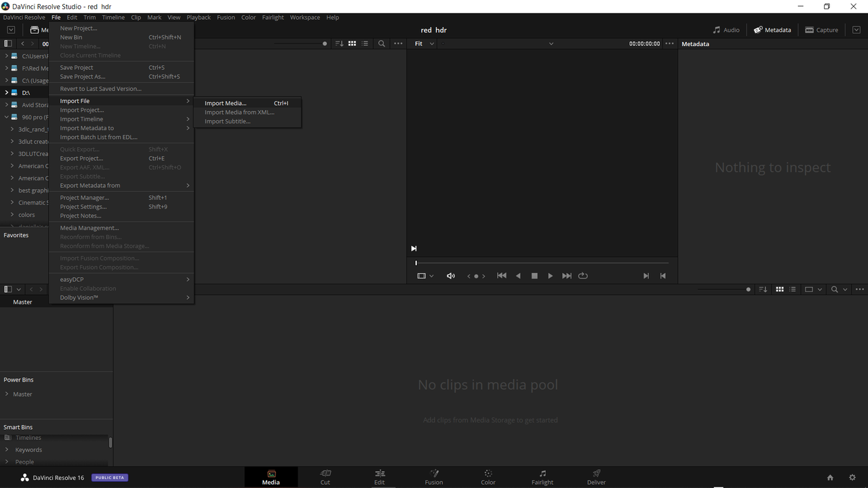This screenshot has width=868, height=488.
Task: Mute viewer audio with speaker icon
Action: 451,276
